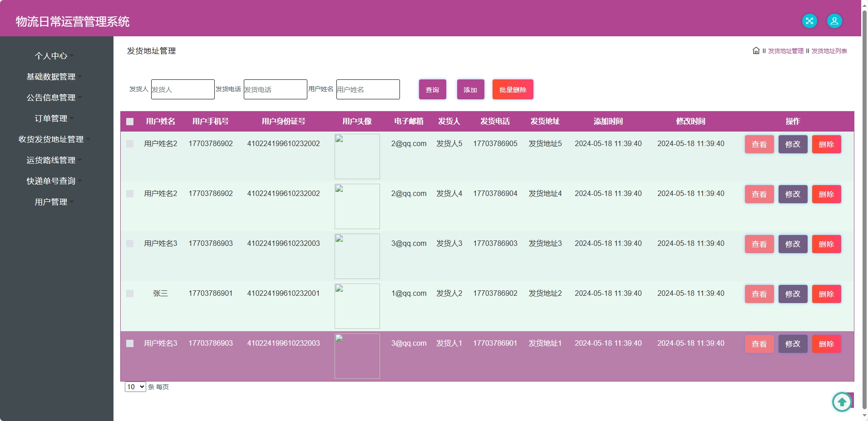Open the user profile icon at top right
Image resolution: width=868 pixels, height=421 pixels.
834,20
